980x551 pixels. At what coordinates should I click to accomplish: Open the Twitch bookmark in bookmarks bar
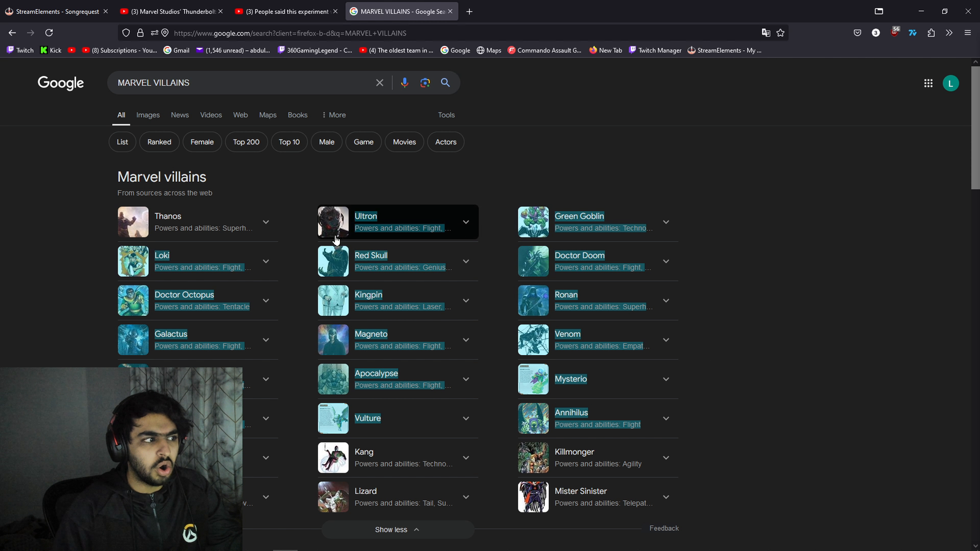tap(20, 50)
